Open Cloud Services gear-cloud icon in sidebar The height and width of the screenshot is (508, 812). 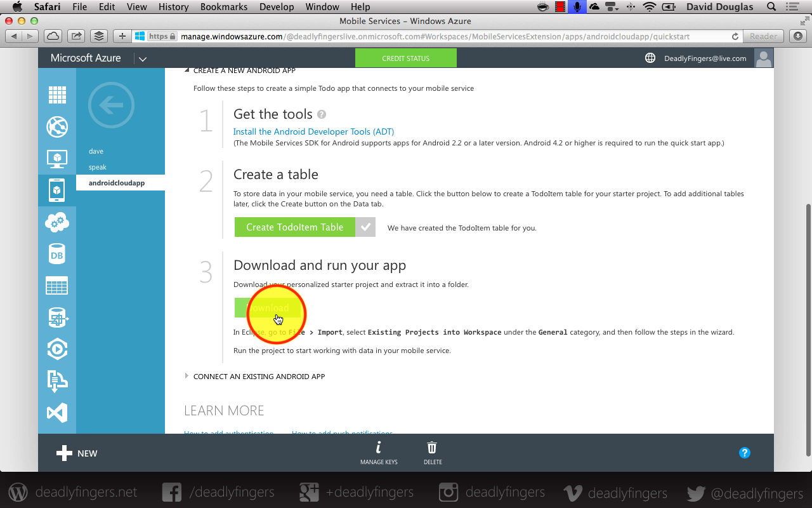coord(57,222)
